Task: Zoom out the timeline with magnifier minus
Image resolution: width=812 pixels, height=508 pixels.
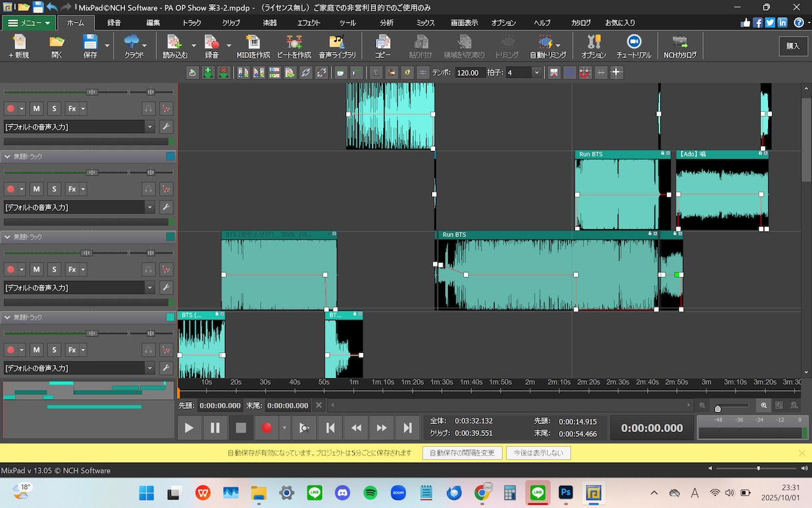Action: click(702, 405)
